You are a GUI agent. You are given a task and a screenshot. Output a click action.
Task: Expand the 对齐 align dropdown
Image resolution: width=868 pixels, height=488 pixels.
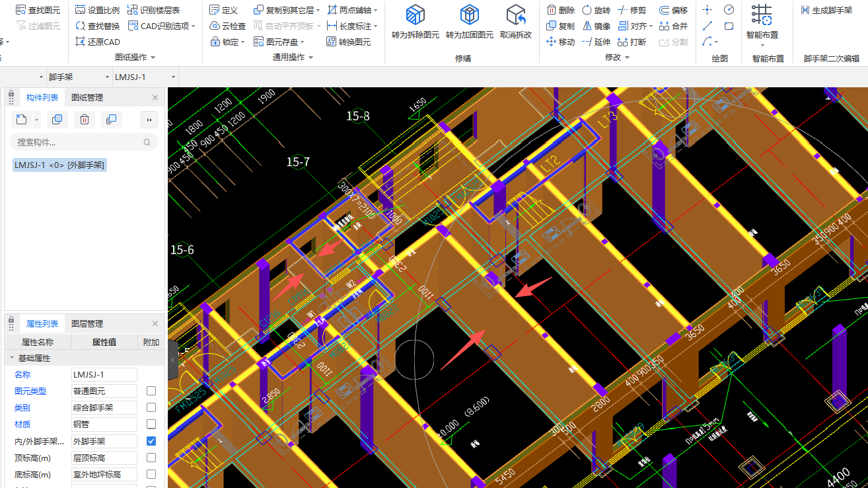click(651, 26)
